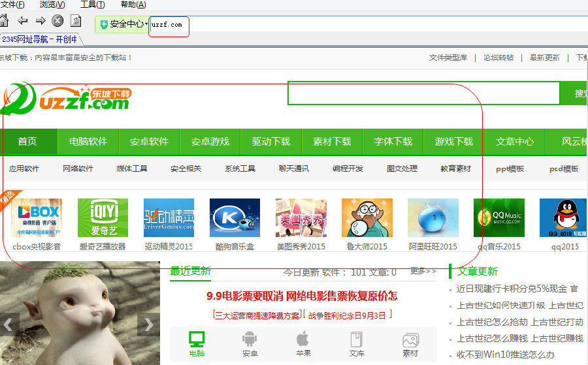The width and height of the screenshot is (588, 365).
Task: Click the browser home icon
Action: (x=4, y=20)
